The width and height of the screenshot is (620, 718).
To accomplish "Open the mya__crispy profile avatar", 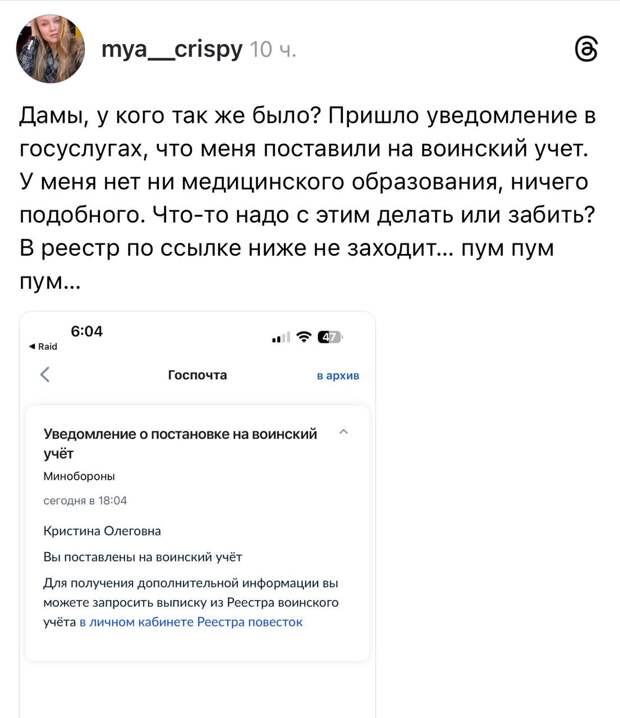I will coord(51,49).
